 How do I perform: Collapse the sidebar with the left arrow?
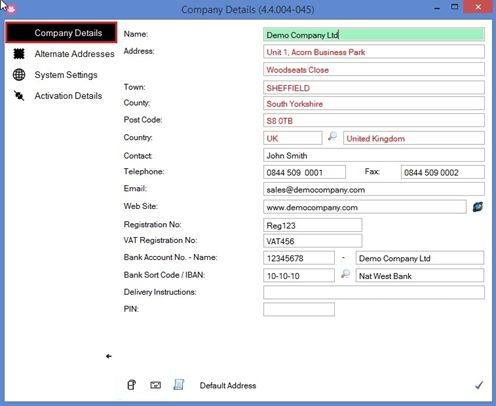[x=109, y=356]
